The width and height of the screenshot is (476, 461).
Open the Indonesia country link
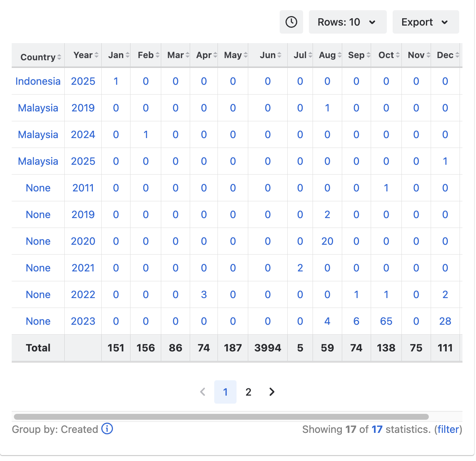pos(38,81)
